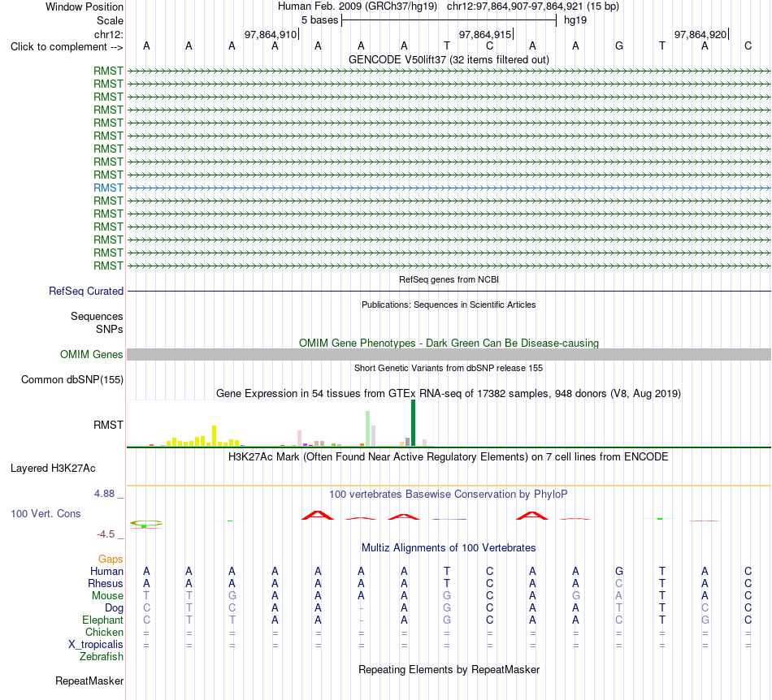Click the tallest dark green GTEx expression bar
This screenshot has height=700, width=772.
tap(413, 423)
